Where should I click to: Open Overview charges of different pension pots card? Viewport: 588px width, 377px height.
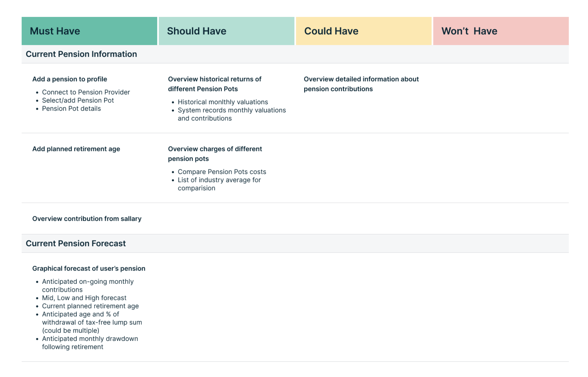[x=215, y=153]
